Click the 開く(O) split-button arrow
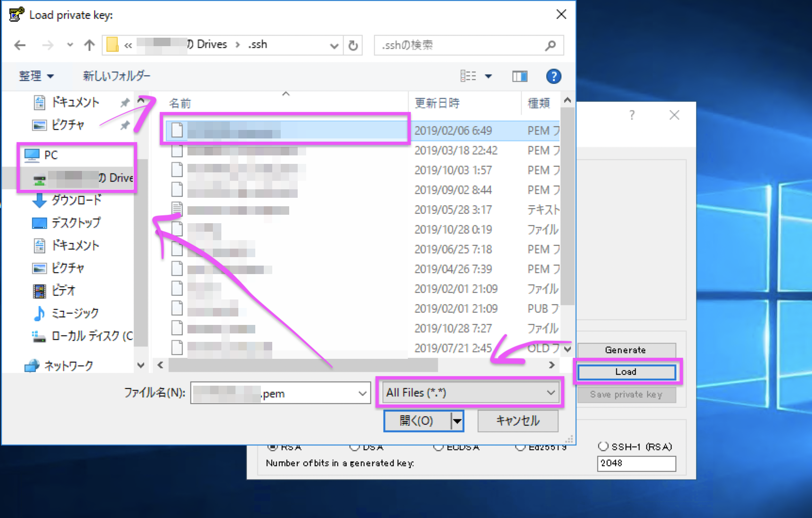812x518 pixels. coord(456,421)
